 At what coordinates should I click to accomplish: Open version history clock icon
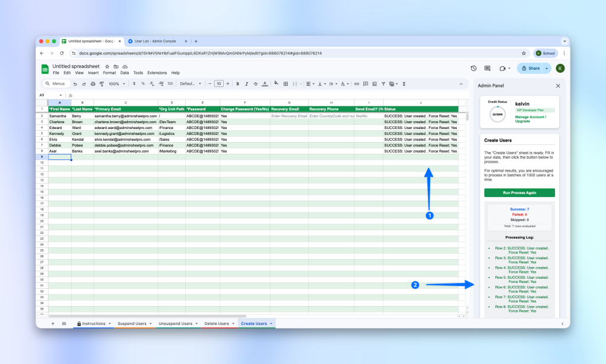click(x=473, y=69)
